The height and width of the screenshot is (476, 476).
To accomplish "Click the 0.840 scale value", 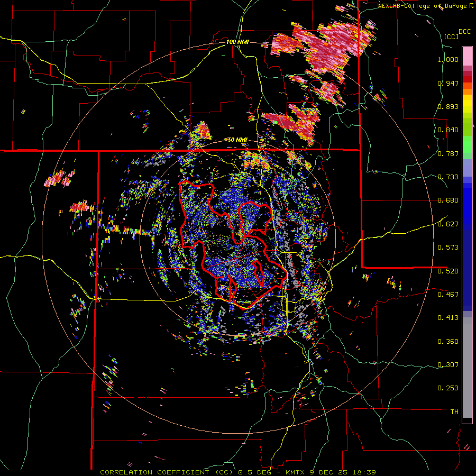I will tap(448, 130).
